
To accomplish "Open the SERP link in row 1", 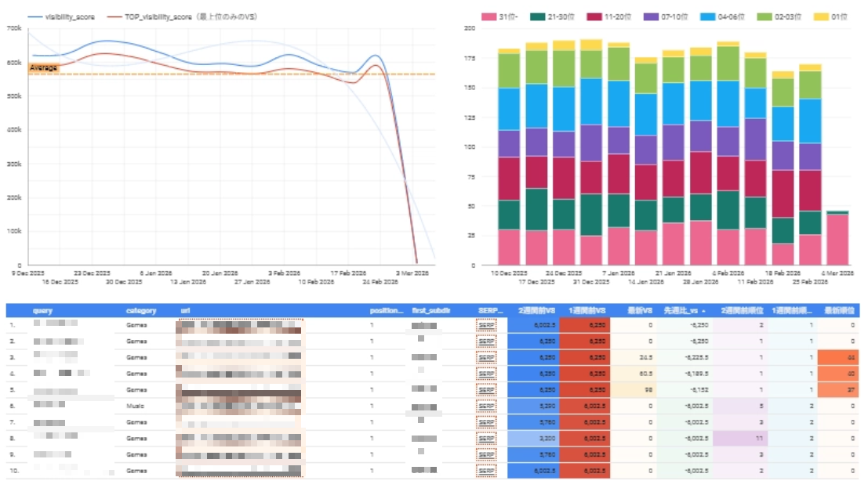I will pos(486,324).
